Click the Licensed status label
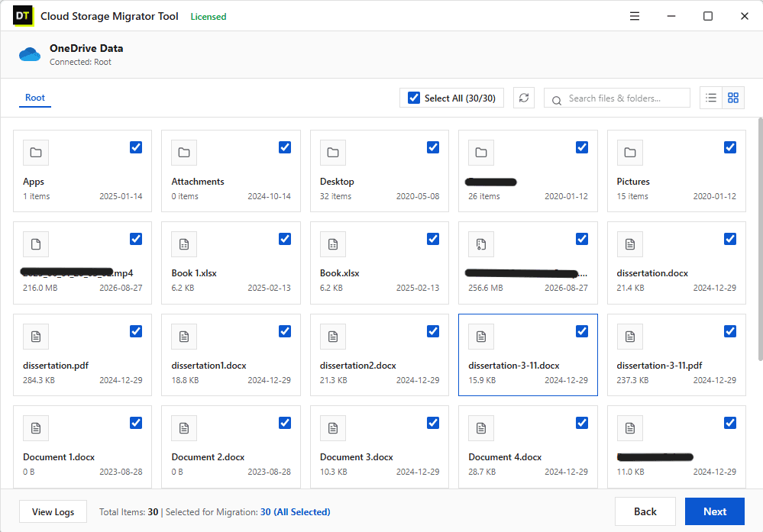The height and width of the screenshot is (532, 763). (x=209, y=17)
